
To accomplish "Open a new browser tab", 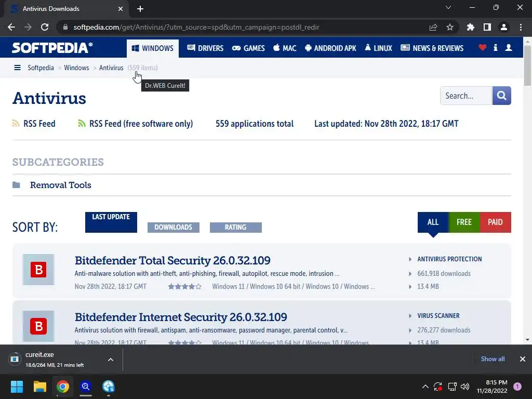I will pos(140,9).
